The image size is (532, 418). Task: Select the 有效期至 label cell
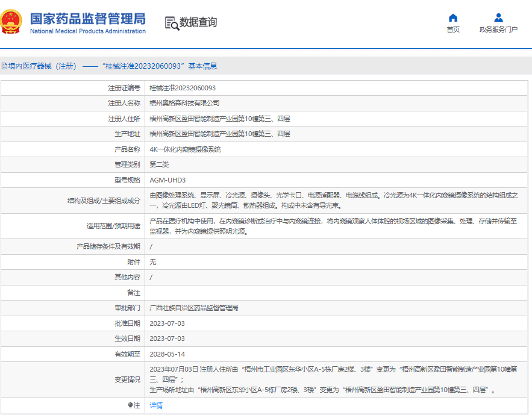click(x=73, y=355)
